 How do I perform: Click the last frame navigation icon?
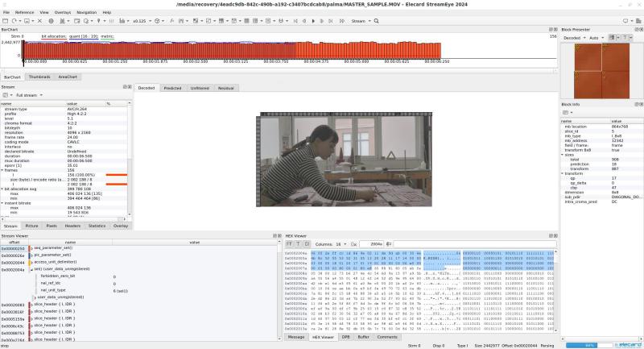pyautogui.click(x=331, y=21)
